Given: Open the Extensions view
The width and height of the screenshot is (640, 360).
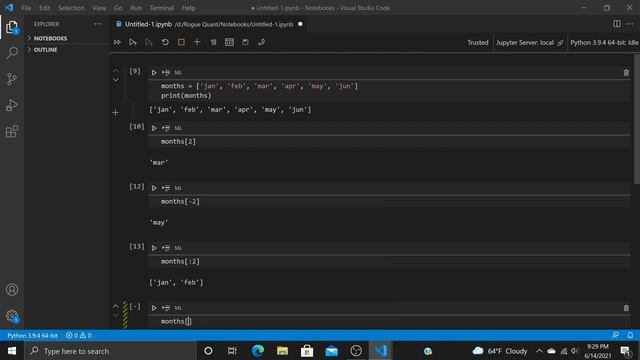Looking at the screenshot, I should click(x=12, y=131).
